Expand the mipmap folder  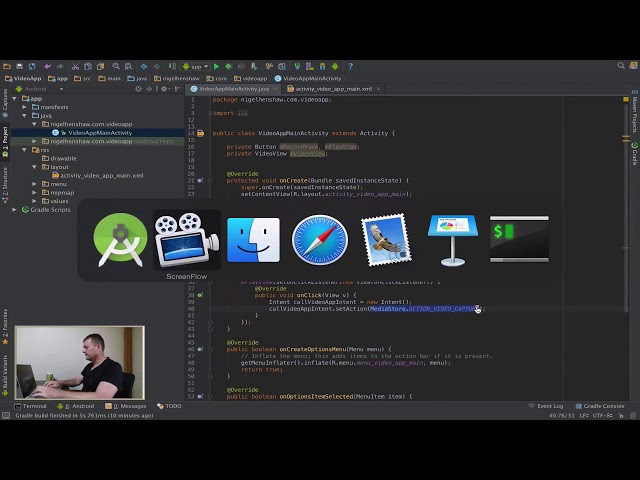34,193
